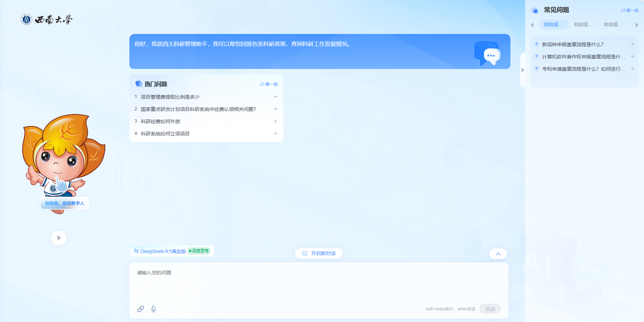Viewport: 644px width, 322px height.
Task: Toggle the 深度思考 deep thinking mode
Action: [199, 251]
